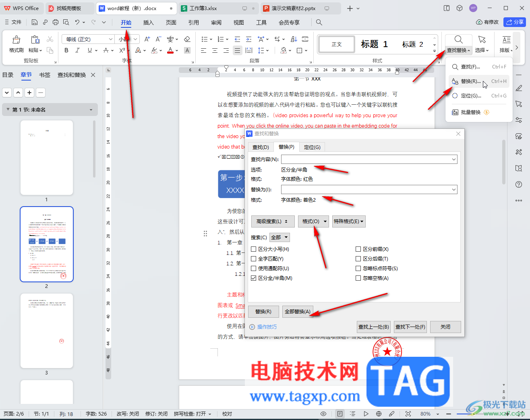Increase font size with A+ icon
This screenshot has height=420, width=530.
147,39
